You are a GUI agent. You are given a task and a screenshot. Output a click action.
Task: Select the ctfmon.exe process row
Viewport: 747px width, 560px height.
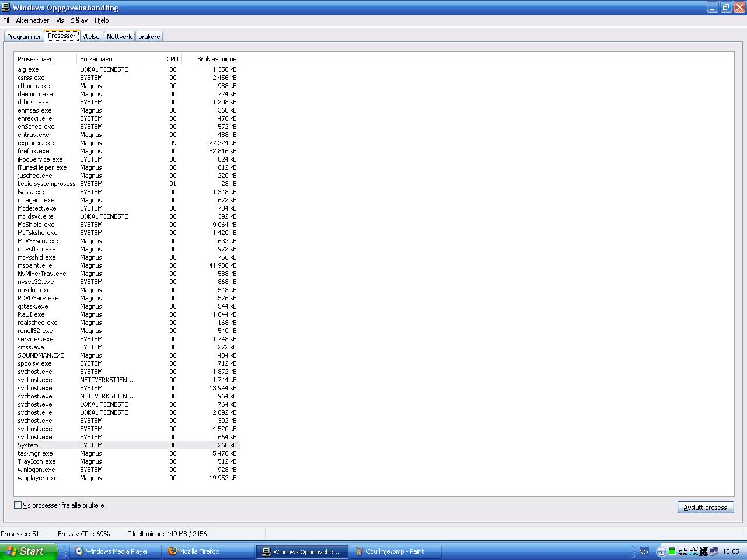click(127, 86)
